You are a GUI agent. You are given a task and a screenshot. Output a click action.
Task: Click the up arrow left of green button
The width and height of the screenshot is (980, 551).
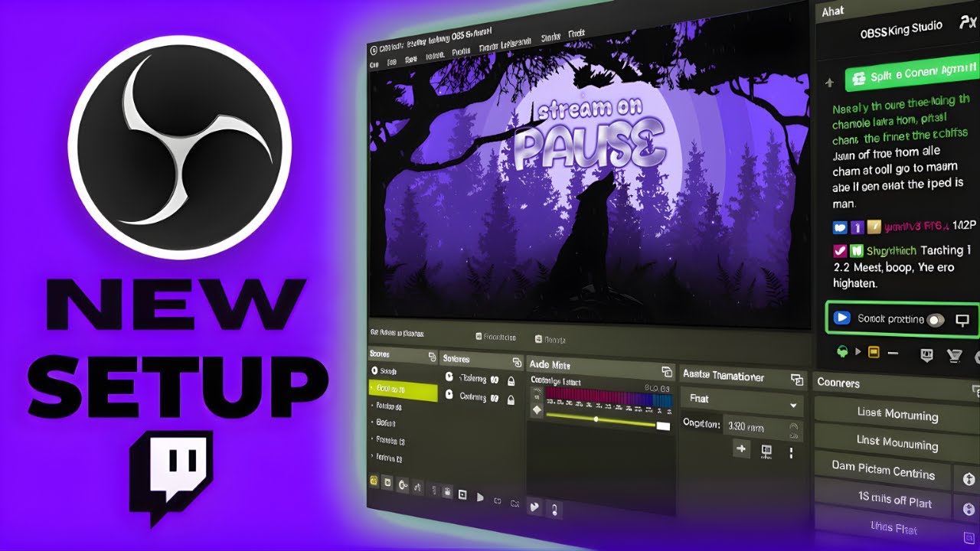click(828, 82)
